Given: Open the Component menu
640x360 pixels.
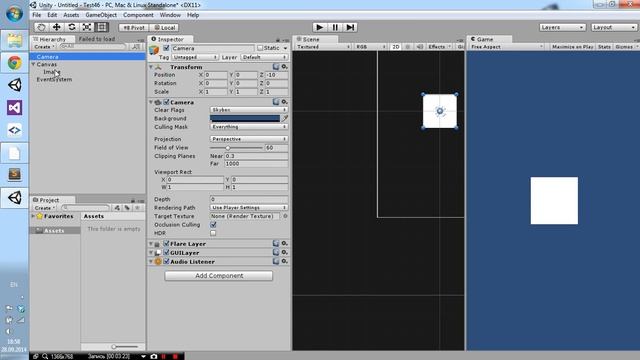Looking at the screenshot, I should 138,15.
